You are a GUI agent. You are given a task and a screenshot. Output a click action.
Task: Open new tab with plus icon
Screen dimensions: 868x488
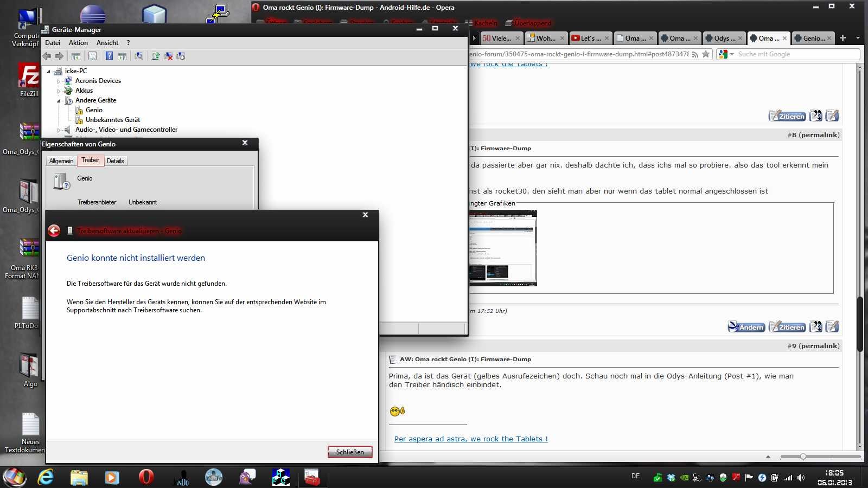coord(843,38)
